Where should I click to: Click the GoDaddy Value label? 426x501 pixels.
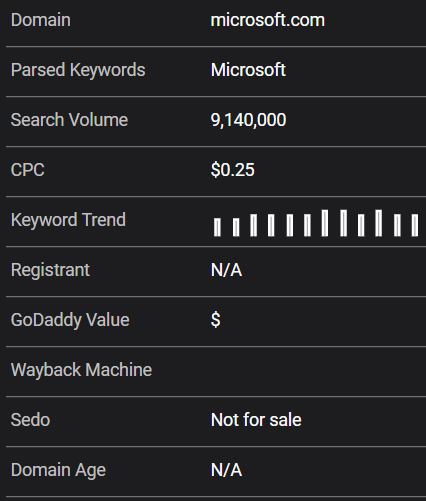click(70, 320)
